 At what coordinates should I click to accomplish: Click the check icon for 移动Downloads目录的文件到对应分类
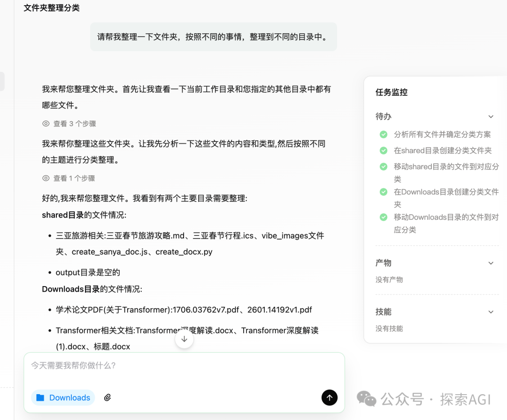pos(384,217)
